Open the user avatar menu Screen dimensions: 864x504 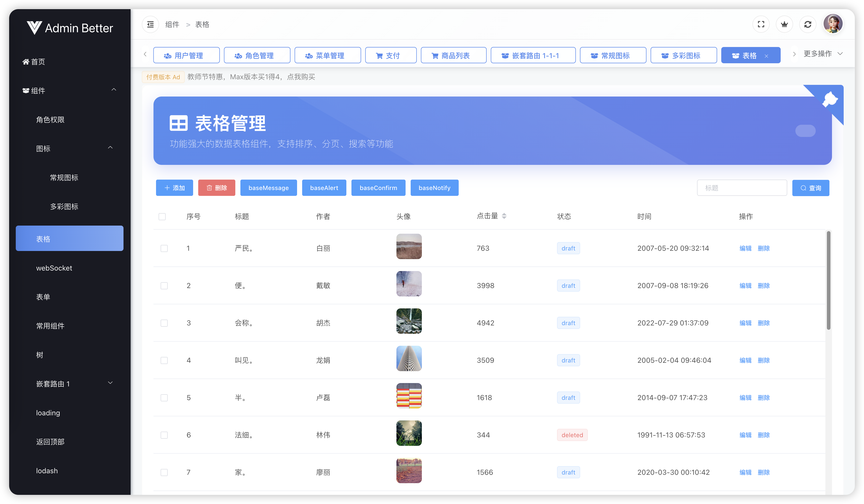coord(833,24)
